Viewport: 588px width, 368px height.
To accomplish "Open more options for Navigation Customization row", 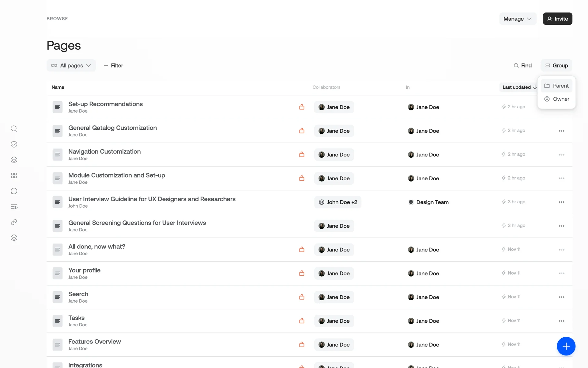I will (561, 155).
